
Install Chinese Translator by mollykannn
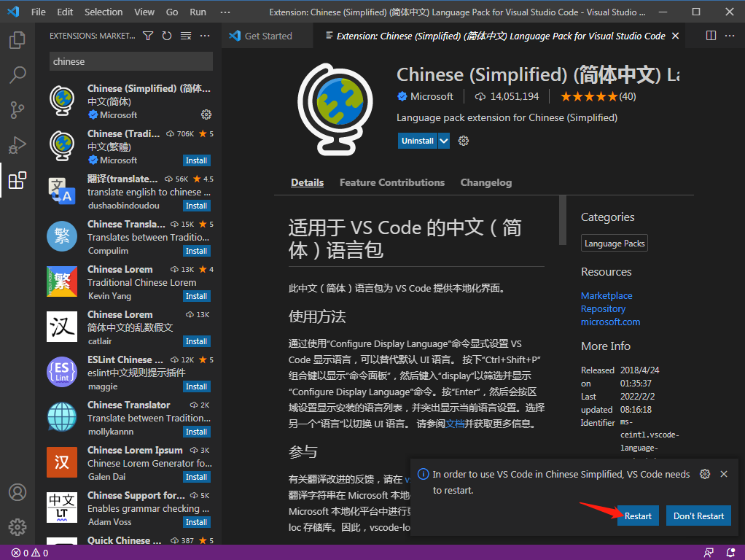pyautogui.click(x=197, y=432)
